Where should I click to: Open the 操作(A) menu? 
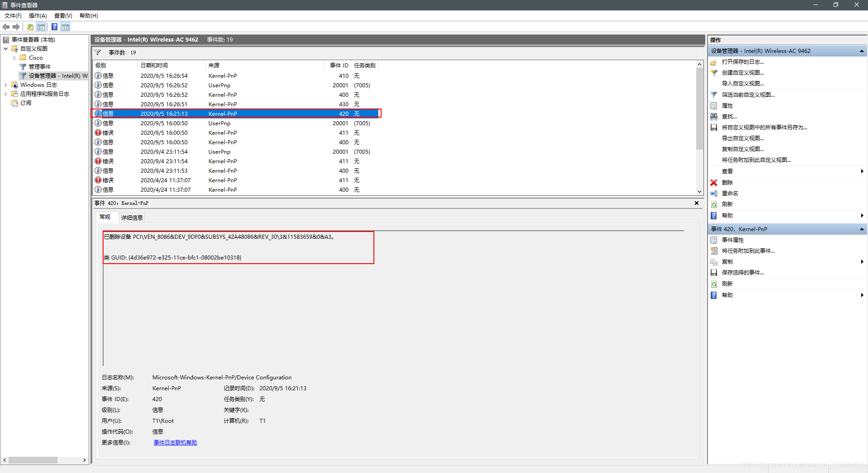tap(38, 16)
